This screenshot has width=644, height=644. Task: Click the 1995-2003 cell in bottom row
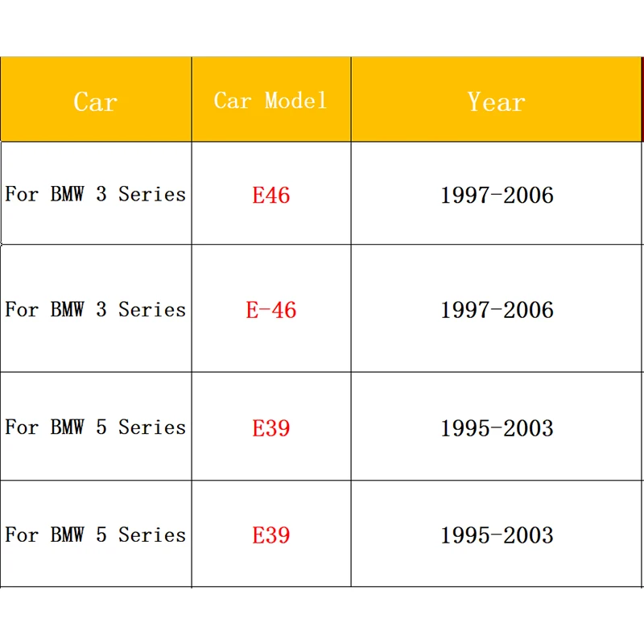point(497,535)
